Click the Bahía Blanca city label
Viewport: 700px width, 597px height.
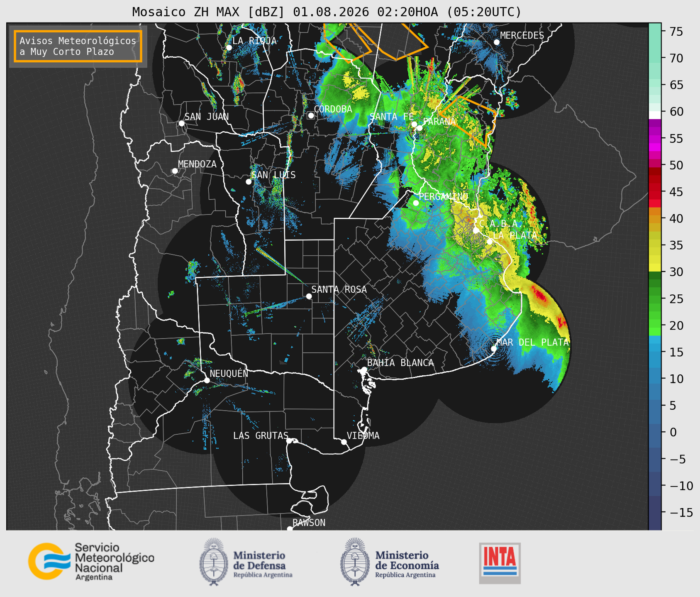click(x=400, y=363)
